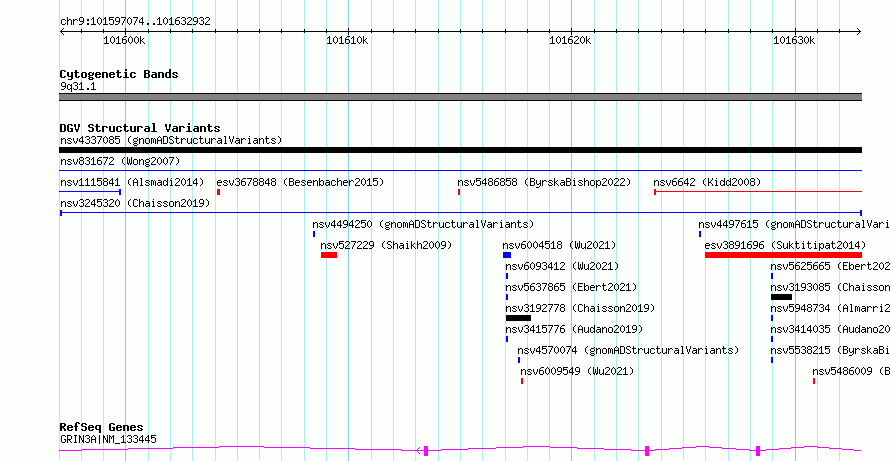This screenshot has width=890, height=461.
Task: Click the red esv3891696 variant bar
Action: coord(783,255)
